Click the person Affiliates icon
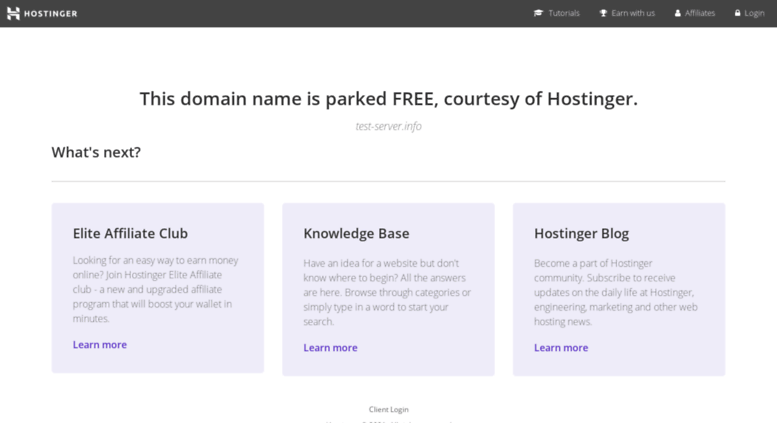This screenshot has height=423, width=777. 677,13
